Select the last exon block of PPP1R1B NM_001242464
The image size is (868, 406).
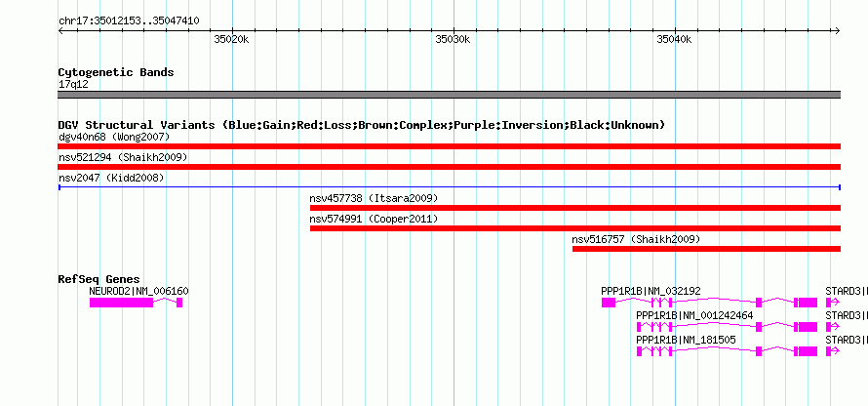(x=808, y=327)
